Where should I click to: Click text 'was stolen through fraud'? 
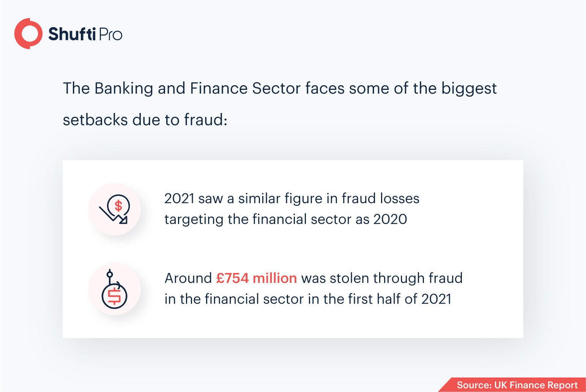[382, 278]
